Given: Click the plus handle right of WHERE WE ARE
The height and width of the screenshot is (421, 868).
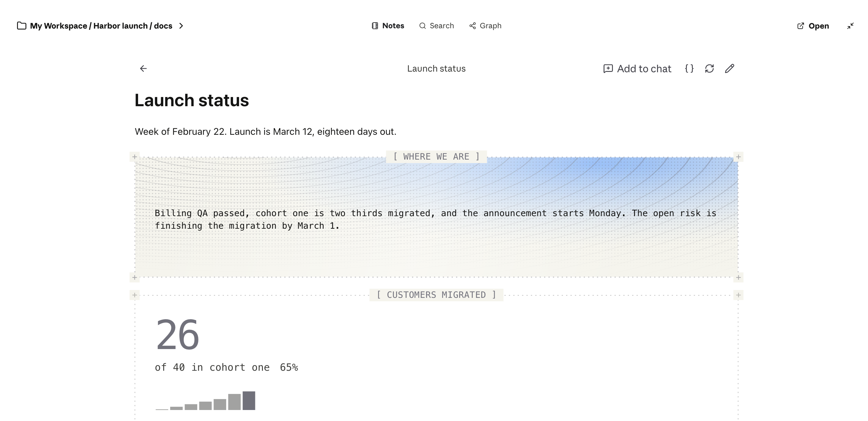Looking at the screenshot, I should [738, 157].
